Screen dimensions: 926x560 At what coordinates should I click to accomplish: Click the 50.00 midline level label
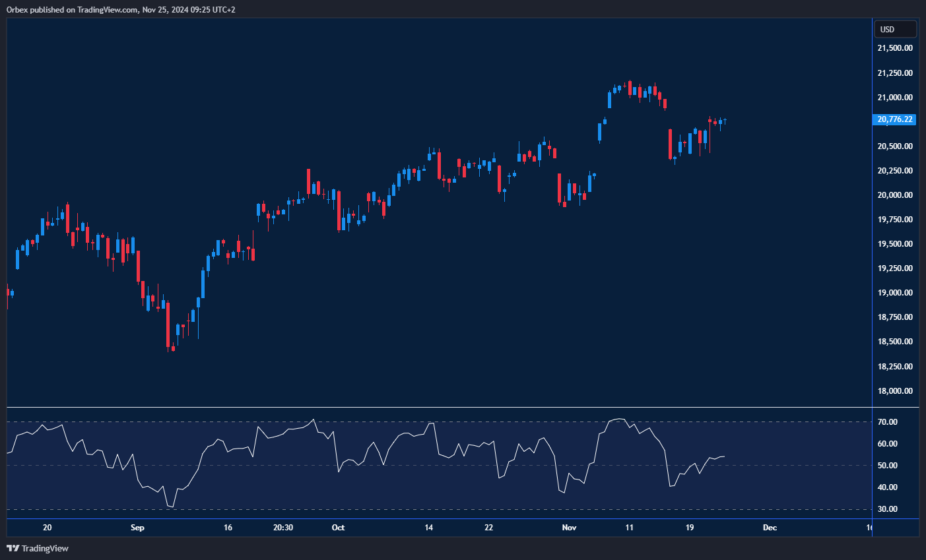coord(887,466)
